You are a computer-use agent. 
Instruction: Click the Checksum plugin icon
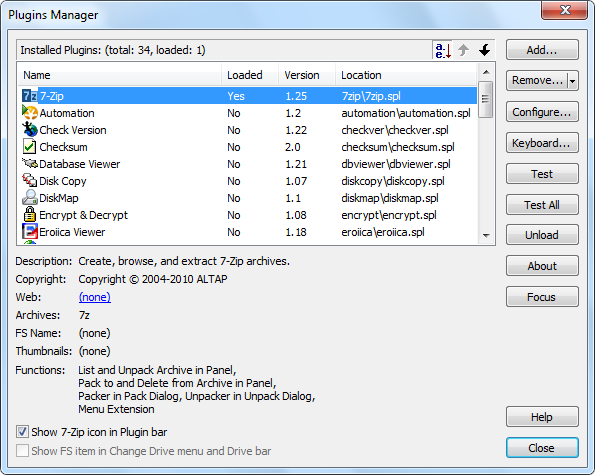click(x=30, y=147)
